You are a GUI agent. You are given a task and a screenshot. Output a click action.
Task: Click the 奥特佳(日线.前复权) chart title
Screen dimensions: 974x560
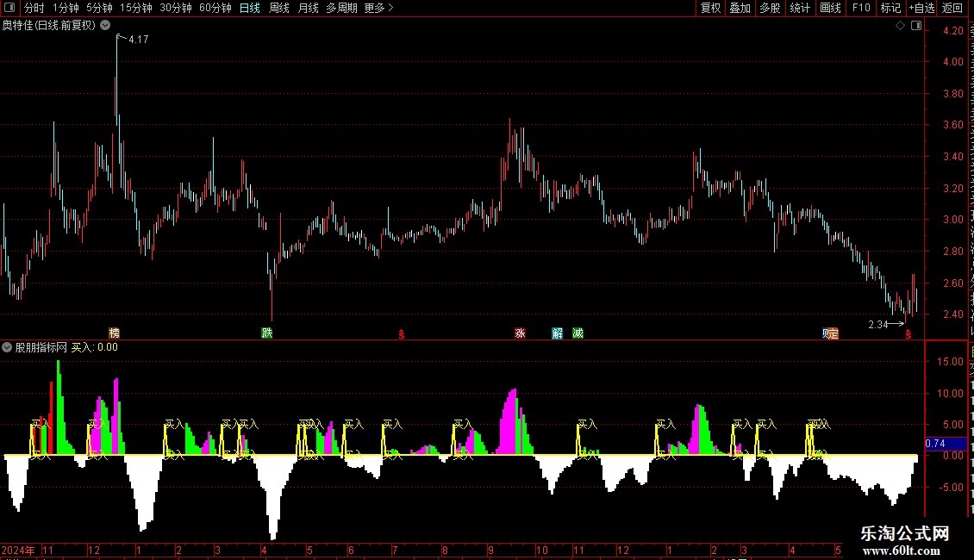click(x=49, y=25)
